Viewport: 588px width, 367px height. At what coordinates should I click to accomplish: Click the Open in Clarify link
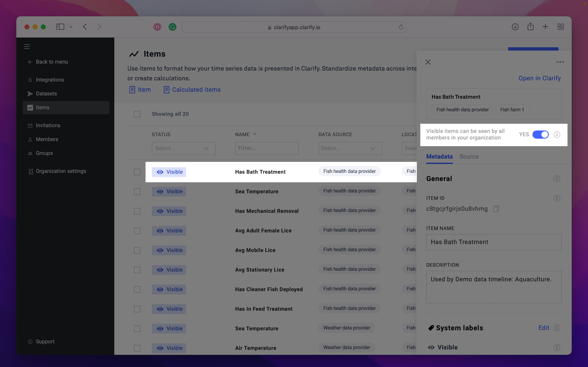click(539, 78)
